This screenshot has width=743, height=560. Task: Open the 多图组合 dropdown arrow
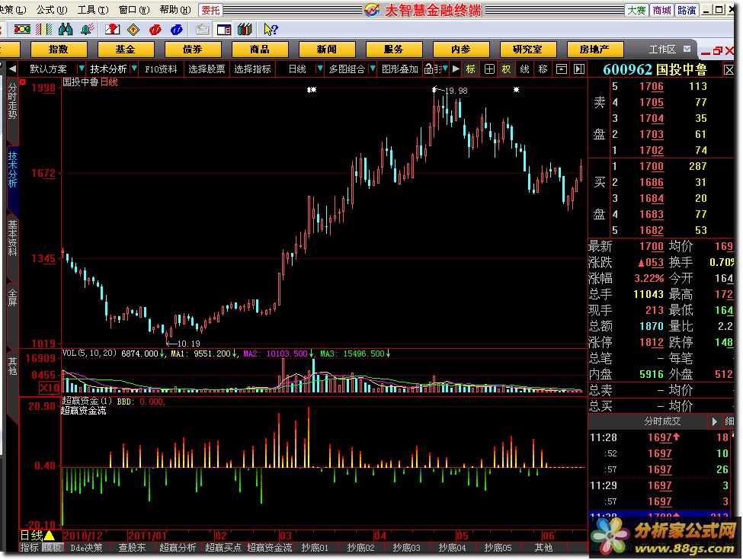tap(373, 69)
